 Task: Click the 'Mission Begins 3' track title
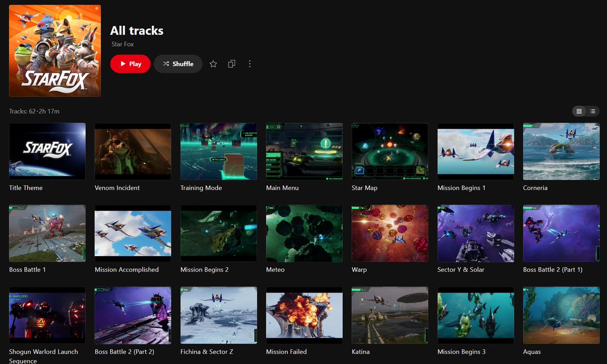coord(461,352)
